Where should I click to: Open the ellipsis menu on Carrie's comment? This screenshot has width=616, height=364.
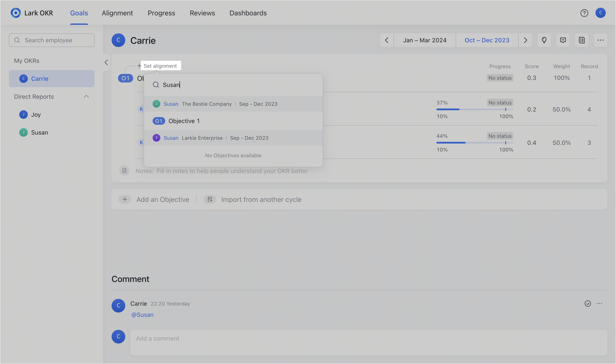[x=599, y=303]
